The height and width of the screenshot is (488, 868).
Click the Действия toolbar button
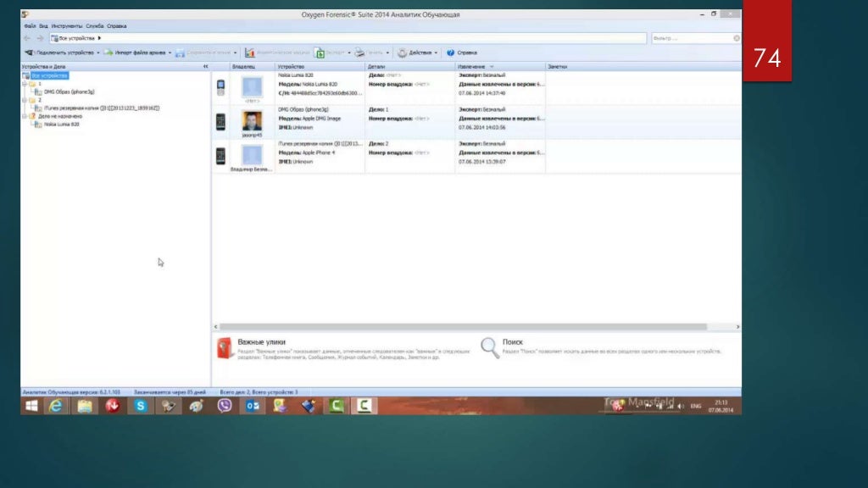[415, 53]
